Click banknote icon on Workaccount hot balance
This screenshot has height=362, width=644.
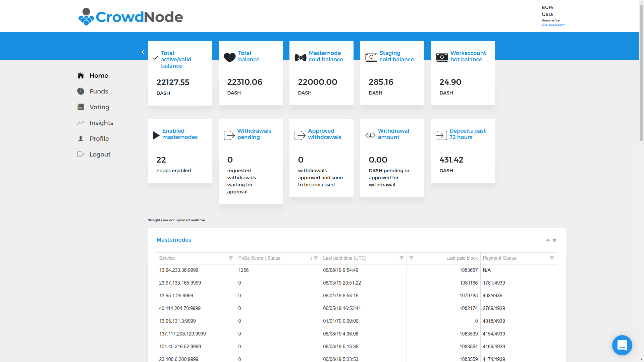442,57
